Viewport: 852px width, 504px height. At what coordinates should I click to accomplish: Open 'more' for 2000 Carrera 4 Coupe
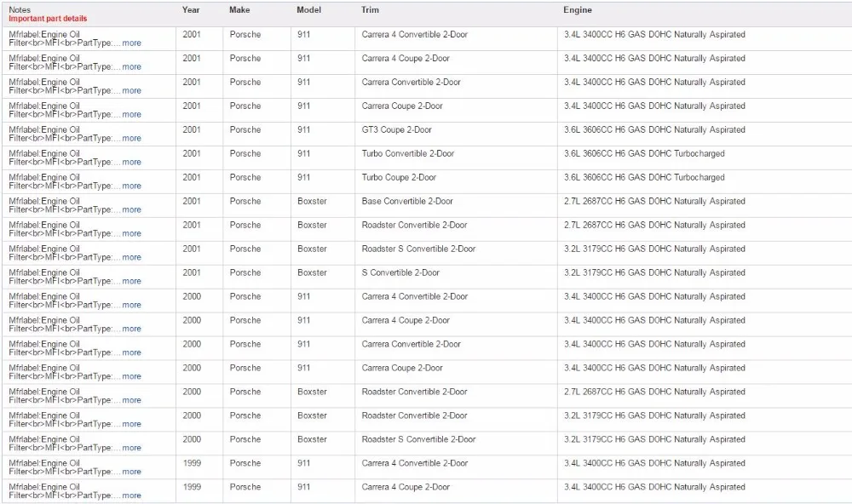[x=131, y=329]
